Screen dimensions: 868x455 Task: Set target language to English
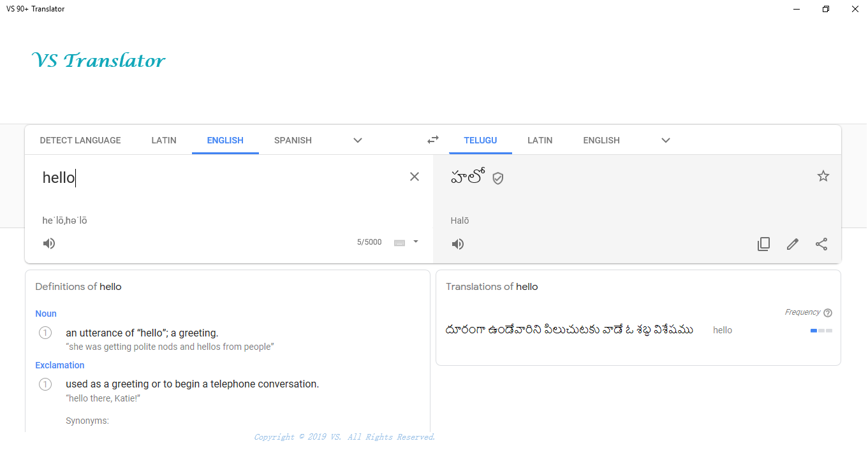point(601,140)
